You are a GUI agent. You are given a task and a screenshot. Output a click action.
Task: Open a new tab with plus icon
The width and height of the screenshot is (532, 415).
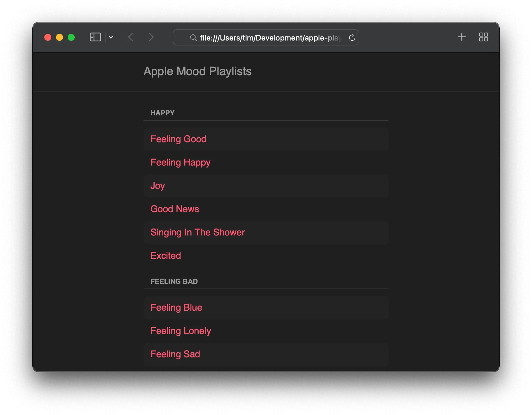point(462,37)
